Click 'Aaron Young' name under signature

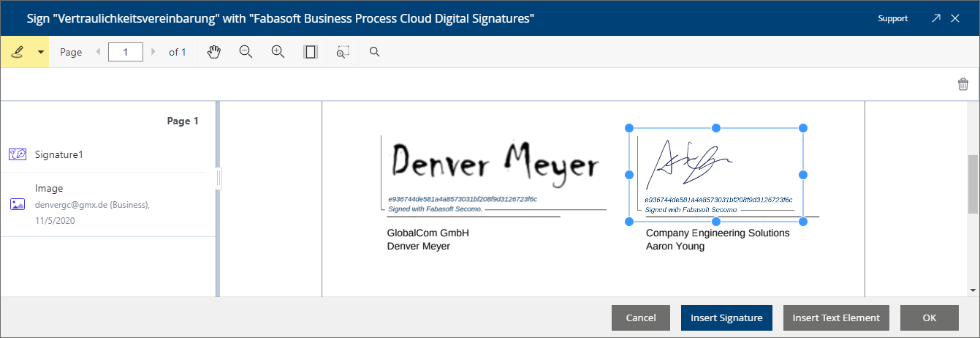click(x=675, y=247)
